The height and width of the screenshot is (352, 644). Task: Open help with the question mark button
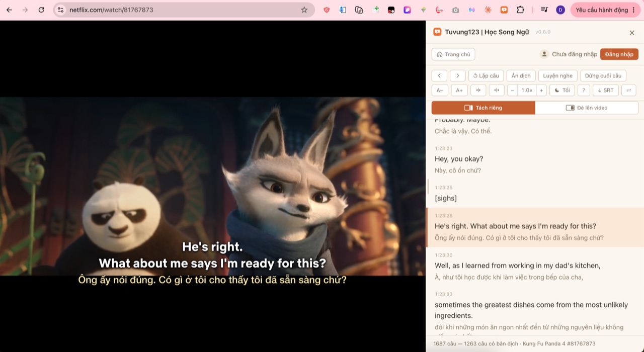584,90
